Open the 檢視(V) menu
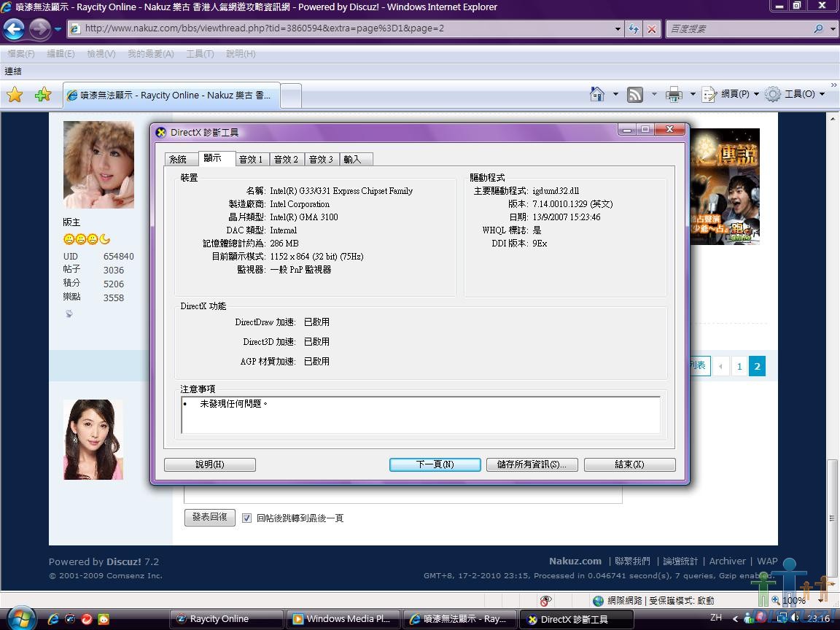The image size is (840, 630). point(101,53)
